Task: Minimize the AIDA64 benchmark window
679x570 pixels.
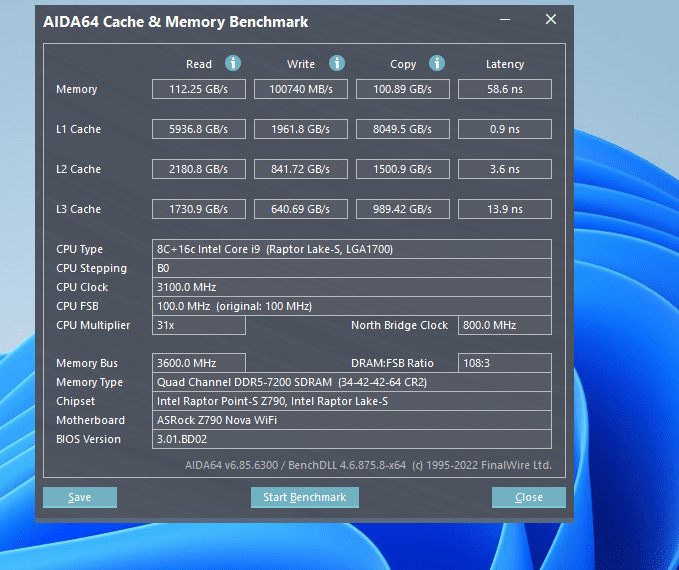Action: click(x=505, y=19)
